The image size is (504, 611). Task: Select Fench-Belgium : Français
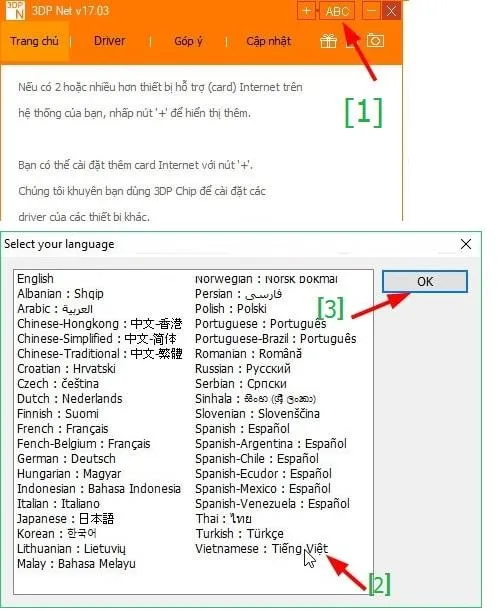pos(84,443)
